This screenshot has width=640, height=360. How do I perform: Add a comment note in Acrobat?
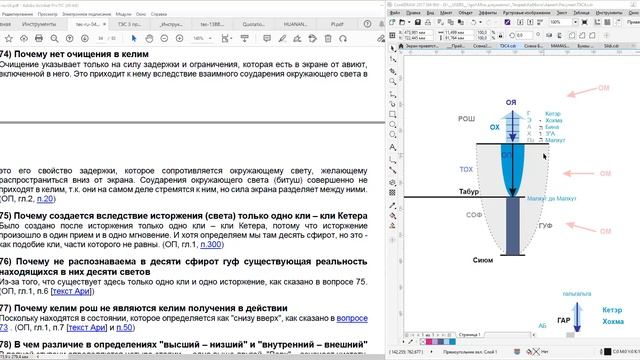pos(267,38)
